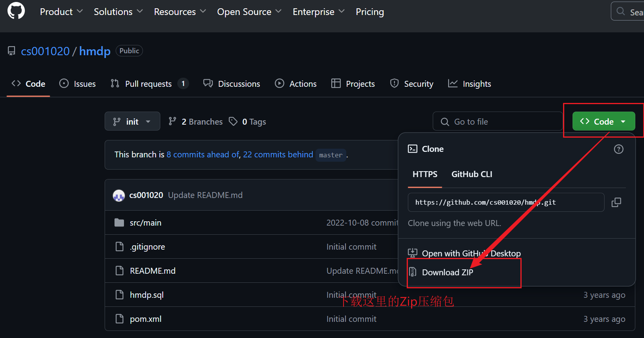Click the master branch label
Image resolution: width=644 pixels, height=338 pixels.
(331, 155)
